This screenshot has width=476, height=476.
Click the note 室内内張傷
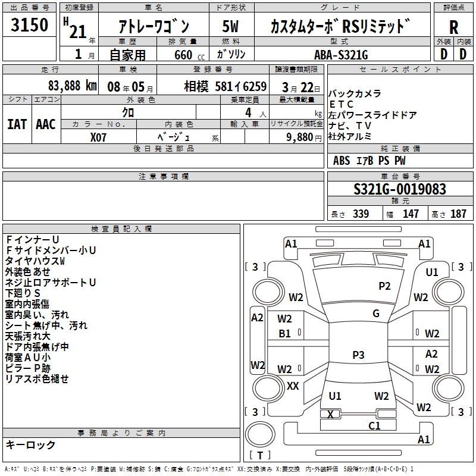pyautogui.click(x=27, y=304)
